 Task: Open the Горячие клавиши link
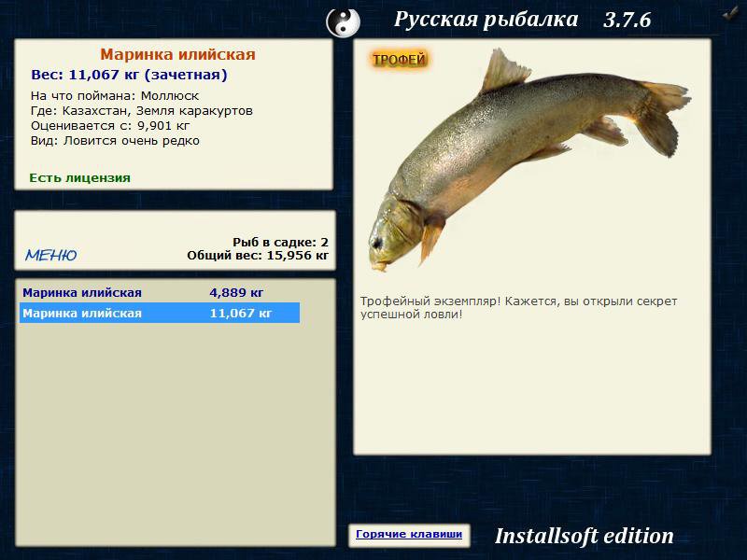pos(409,534)
